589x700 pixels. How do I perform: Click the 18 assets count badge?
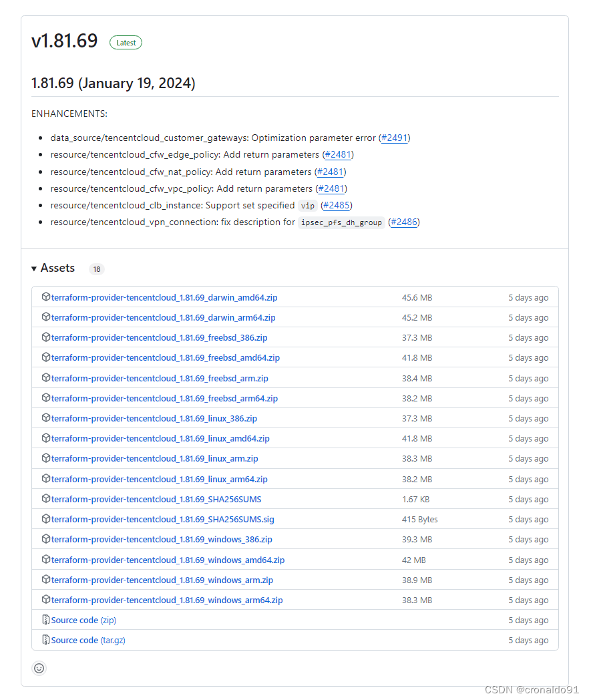[97, 269]
